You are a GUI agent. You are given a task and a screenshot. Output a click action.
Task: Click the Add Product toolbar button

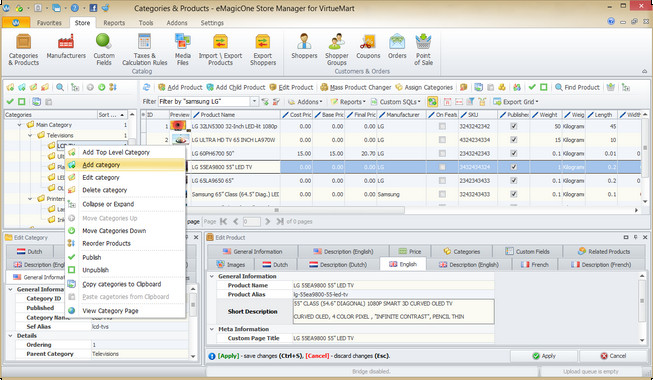pyautogui.click(x=180, y=87)
